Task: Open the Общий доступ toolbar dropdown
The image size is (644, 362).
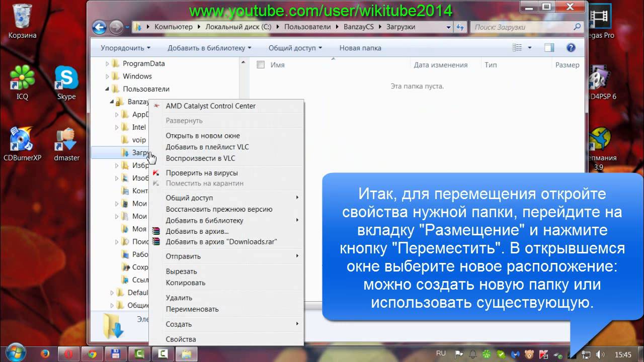Action: pyautogui.click(x=295, y=48)
